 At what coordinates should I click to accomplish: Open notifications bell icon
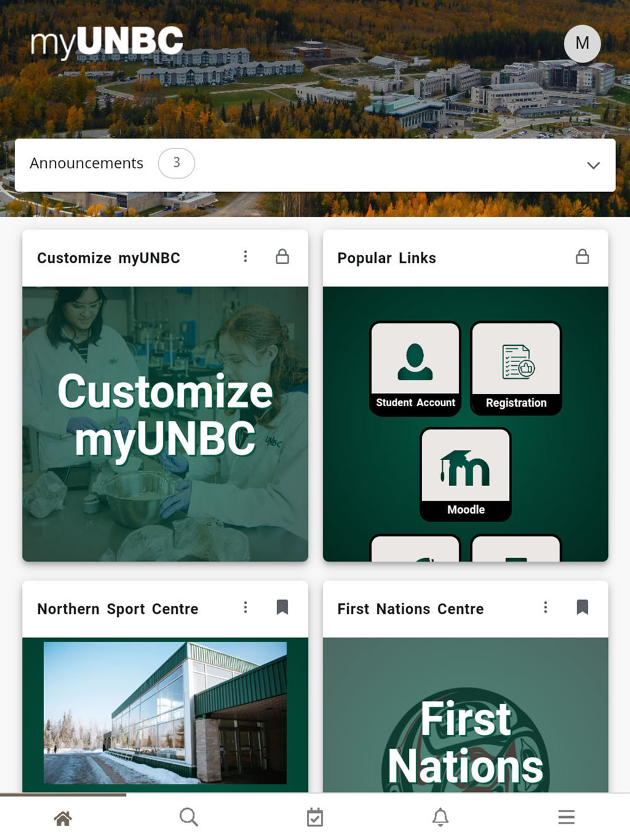440,817
